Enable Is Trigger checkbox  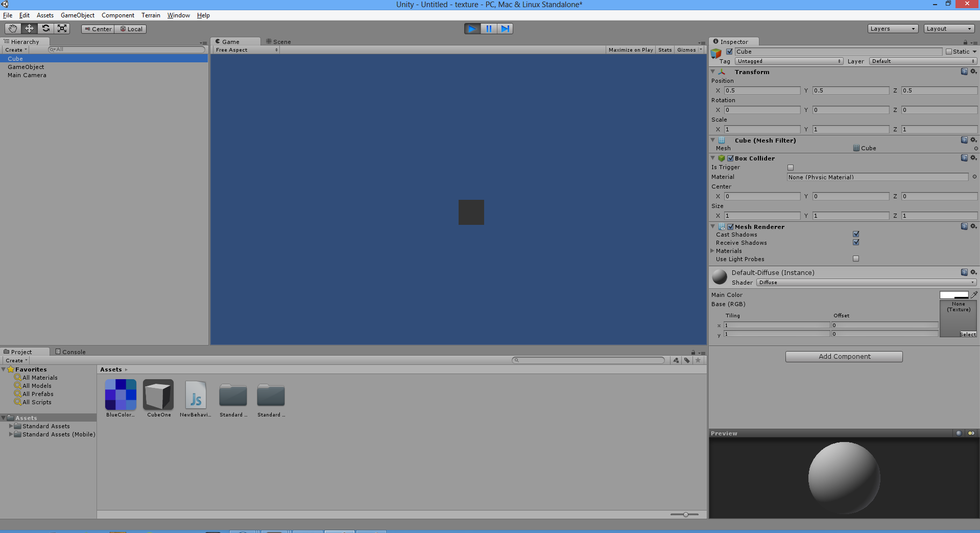791,168
